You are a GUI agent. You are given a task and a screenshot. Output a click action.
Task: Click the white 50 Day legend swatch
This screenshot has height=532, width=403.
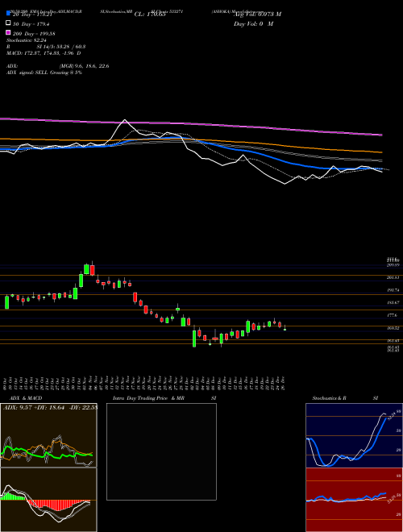8,23
